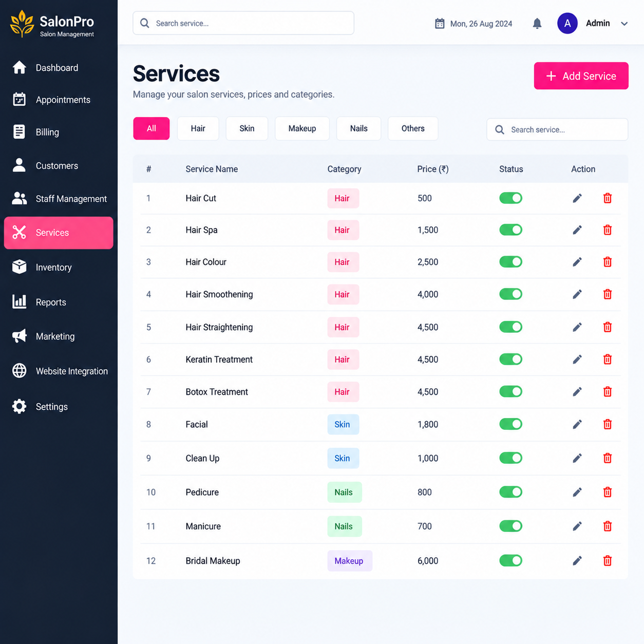Delete the Keratin Treatment service

(x=608, y=359)
